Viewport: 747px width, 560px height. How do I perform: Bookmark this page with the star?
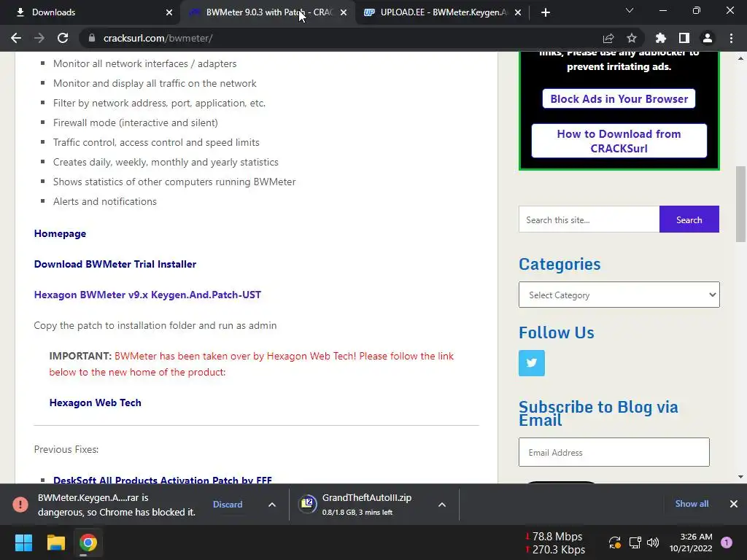[x=631, y=38]
